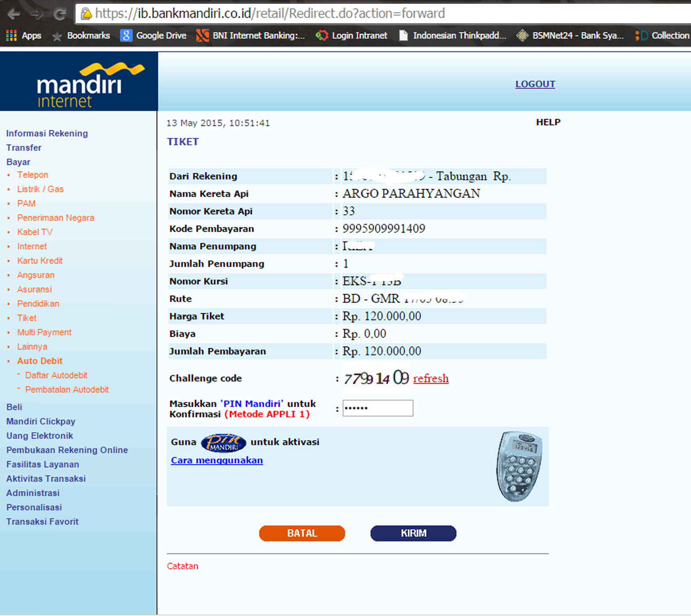Open Uang Elektronik menu
Screen dimensions: 691x616
click(39, 436)
